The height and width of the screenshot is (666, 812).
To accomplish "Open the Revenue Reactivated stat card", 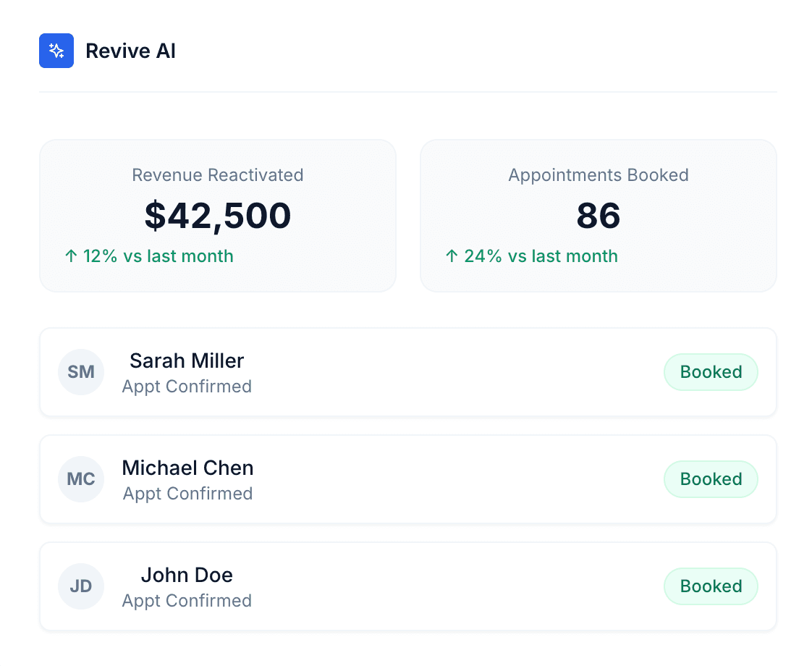I will (x=218, y=216).
